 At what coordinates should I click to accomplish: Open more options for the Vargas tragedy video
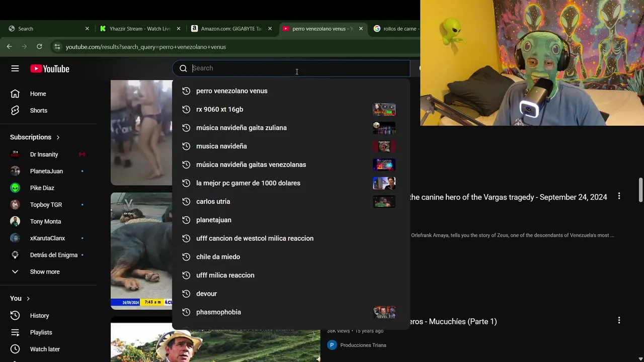[619, 196]
